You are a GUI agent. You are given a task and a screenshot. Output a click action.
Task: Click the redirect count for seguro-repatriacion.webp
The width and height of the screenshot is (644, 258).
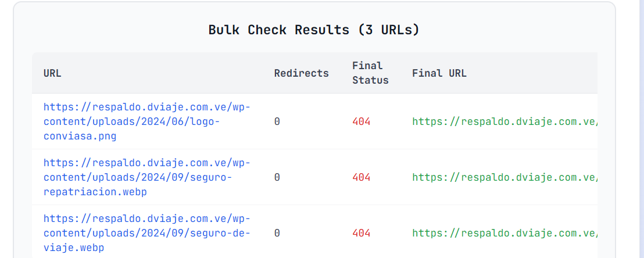coord(277,177)
